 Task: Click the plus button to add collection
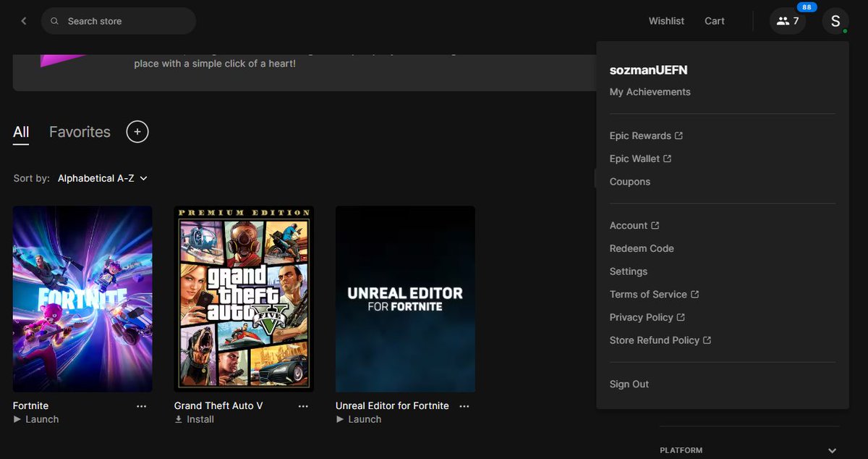(137, 132)
